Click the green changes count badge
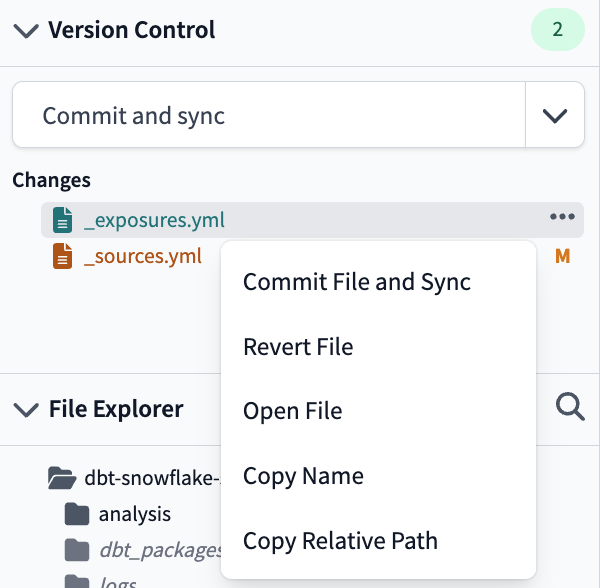 557,30
